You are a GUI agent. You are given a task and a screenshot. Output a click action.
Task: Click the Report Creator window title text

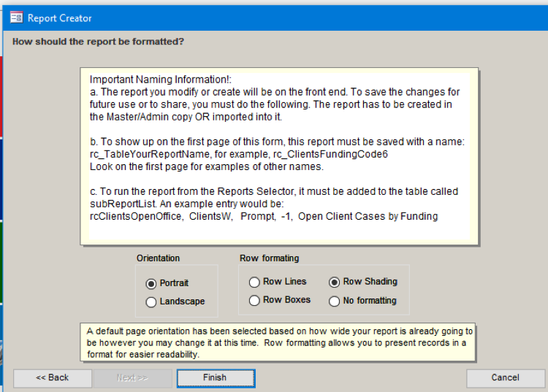coord(60,18)
